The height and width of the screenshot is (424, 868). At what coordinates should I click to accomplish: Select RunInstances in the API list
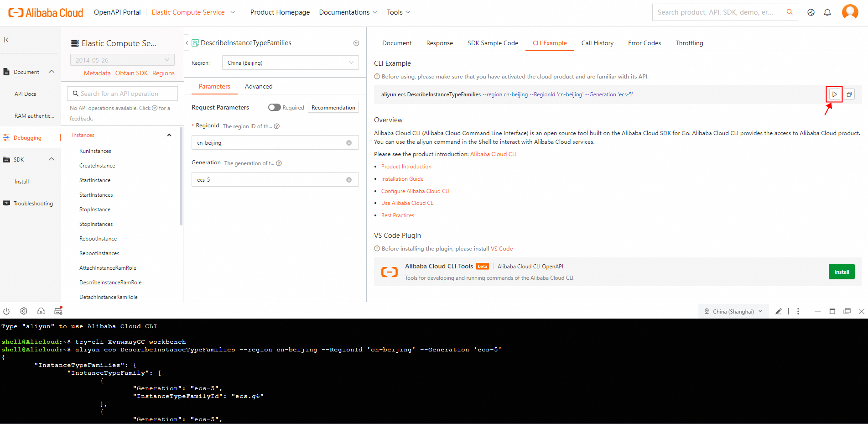[x=95, y=151]
